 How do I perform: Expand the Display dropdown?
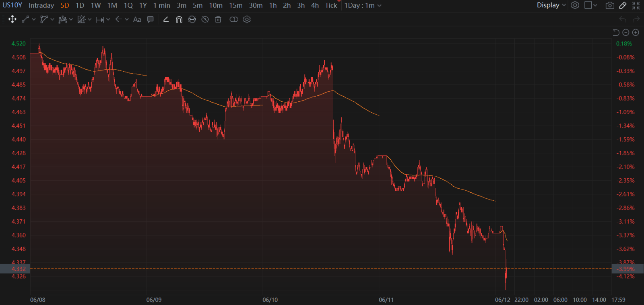[x=551, y=5]
